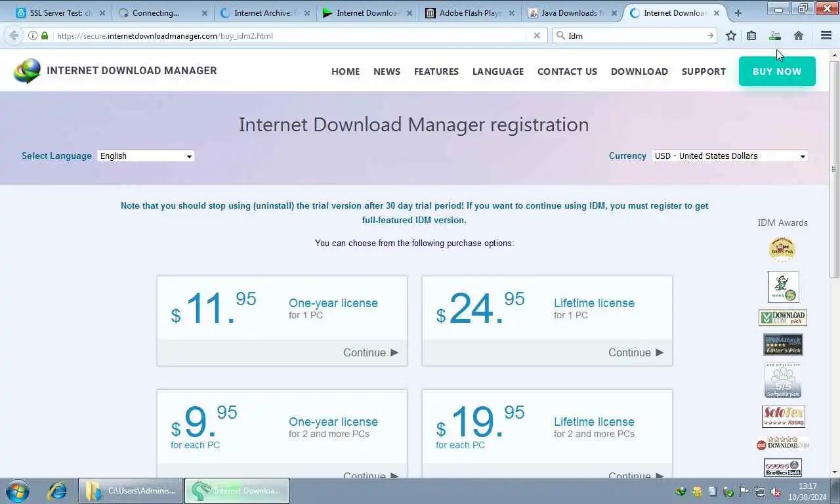The image size is (840, 504).
Task: Click the search magnifier icon
Action: tap(560, 35)
